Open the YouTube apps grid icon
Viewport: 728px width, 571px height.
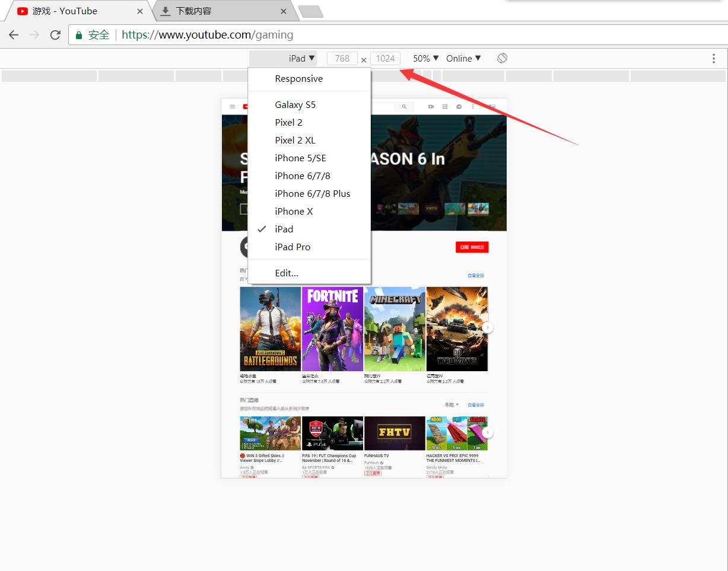coord(445,107)
